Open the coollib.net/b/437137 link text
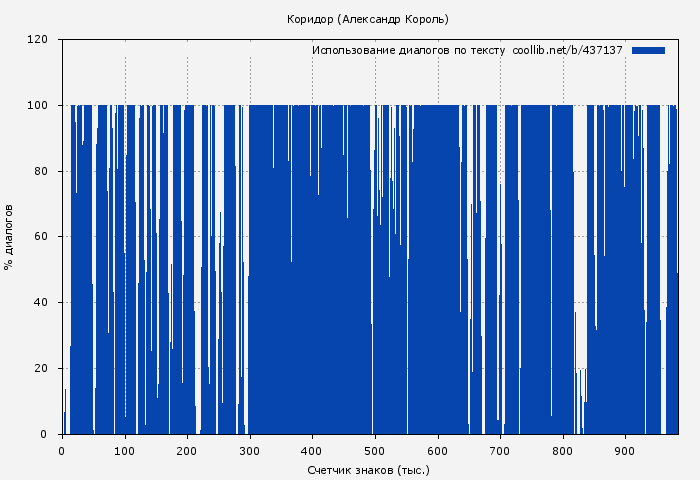Screen dimensions: 700x480 pos(567,50)
